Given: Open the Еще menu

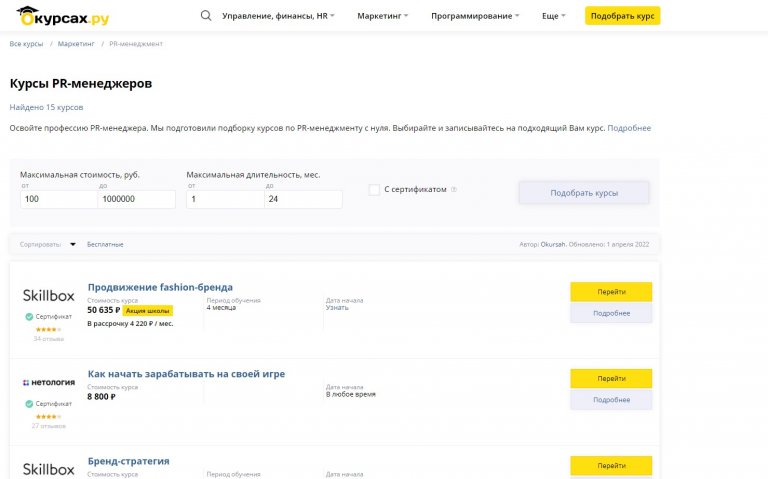Looking at the screenshot, I should (x=553, y=16).
